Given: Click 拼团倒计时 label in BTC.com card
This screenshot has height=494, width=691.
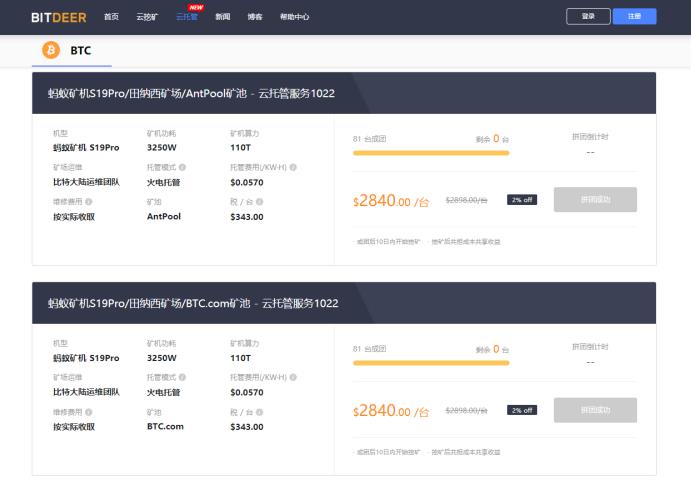Looking at the screenshot, I should 590,347.
